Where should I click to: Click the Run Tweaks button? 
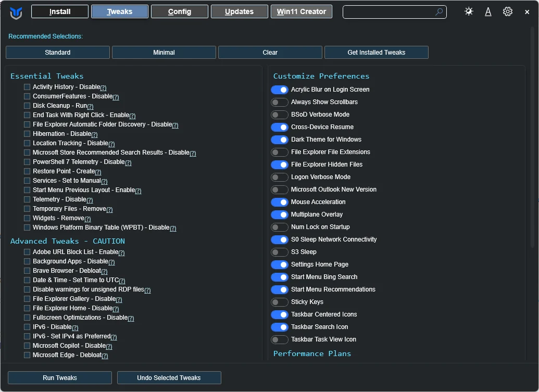coord(60,377)
